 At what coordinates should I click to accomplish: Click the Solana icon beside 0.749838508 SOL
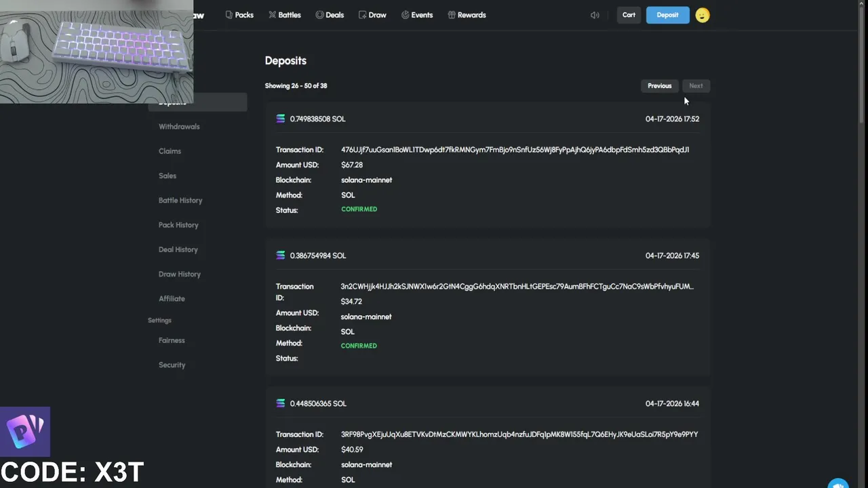[x=281, y=119]
